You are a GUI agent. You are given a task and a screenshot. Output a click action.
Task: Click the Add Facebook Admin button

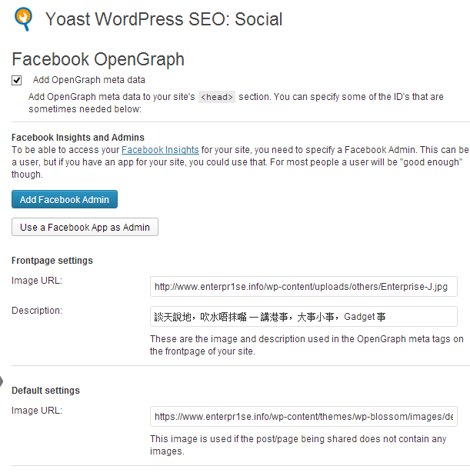(x=65, y=199)
